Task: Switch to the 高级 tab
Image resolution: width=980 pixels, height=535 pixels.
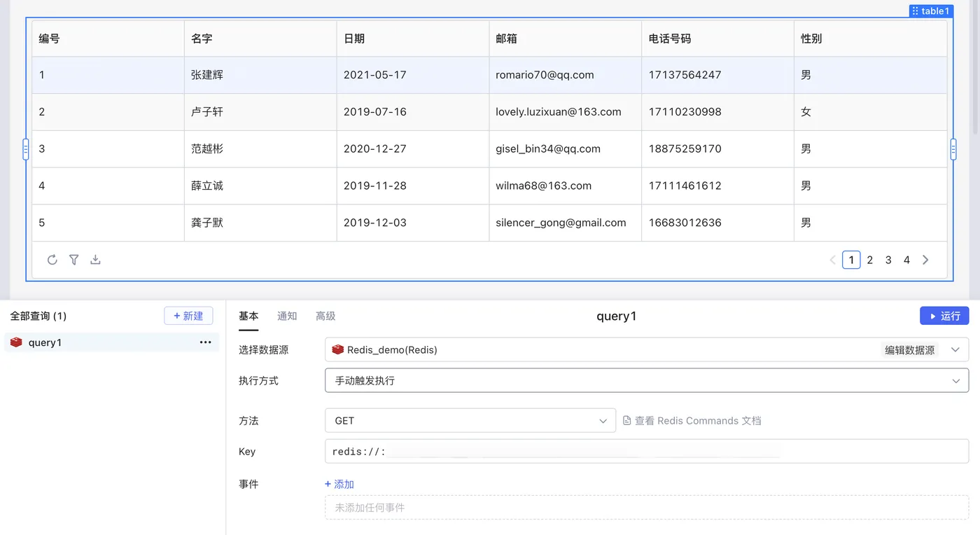Action: pos(325,317)
